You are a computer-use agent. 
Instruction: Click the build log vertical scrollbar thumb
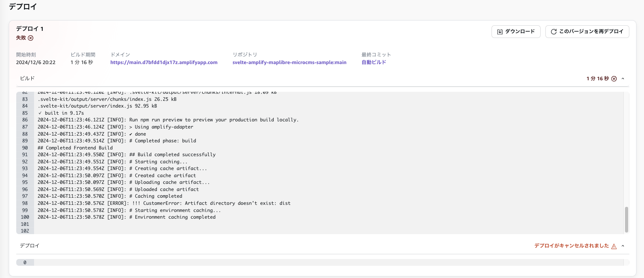coord(627,219)
